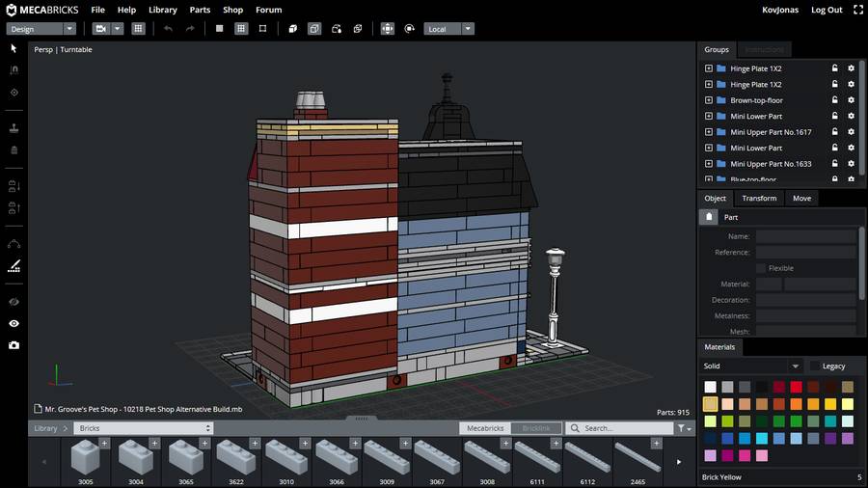The width and height of the screenshot is (868, 488).
Task: Open the Design mode dropdown
Action: [41, 29]
